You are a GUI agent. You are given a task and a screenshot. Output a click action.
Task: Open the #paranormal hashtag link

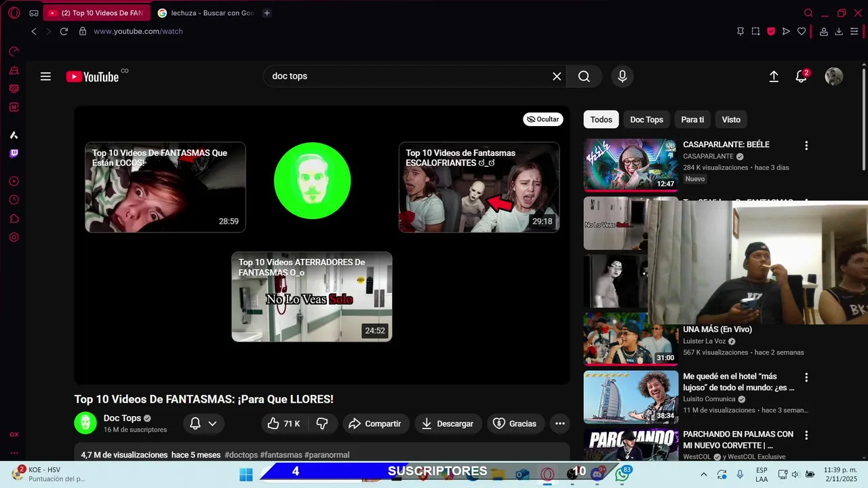point(327,455)
